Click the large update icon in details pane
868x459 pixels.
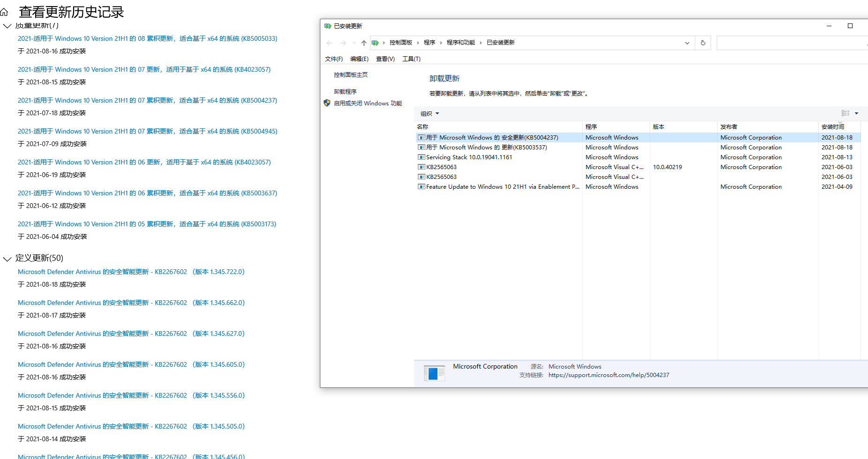coord(434,373)
